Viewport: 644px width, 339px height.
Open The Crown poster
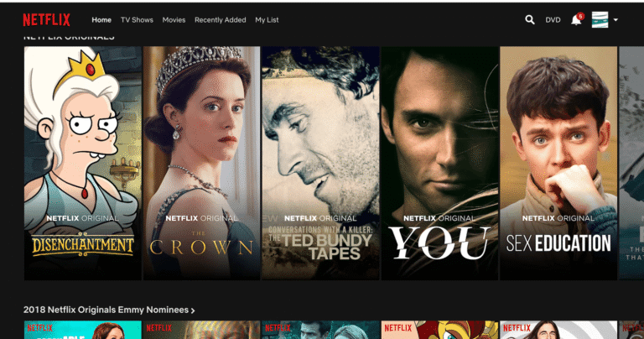(201, 163)
